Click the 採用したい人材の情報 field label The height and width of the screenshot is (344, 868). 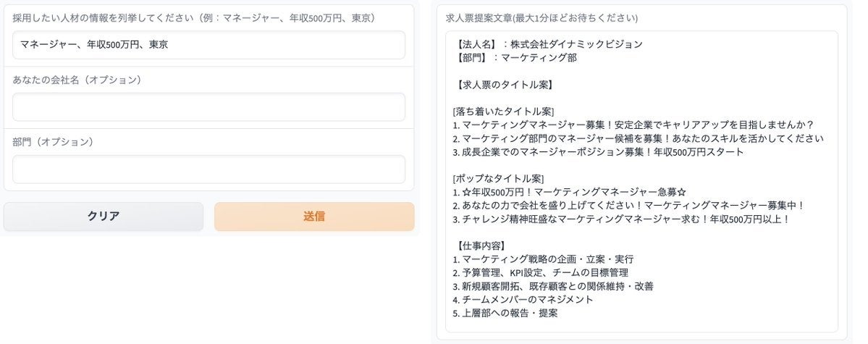[x=193, y=17]
